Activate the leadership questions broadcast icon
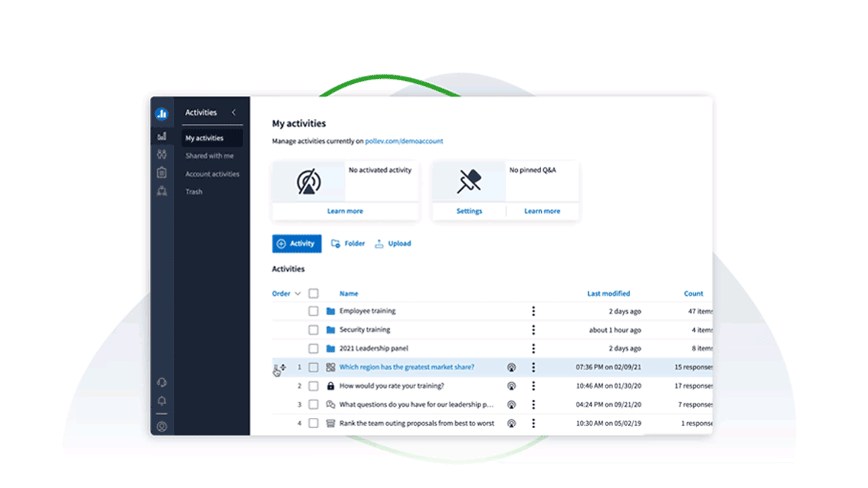The width and height of the screenshot is (868, 488). coord(511,405)
